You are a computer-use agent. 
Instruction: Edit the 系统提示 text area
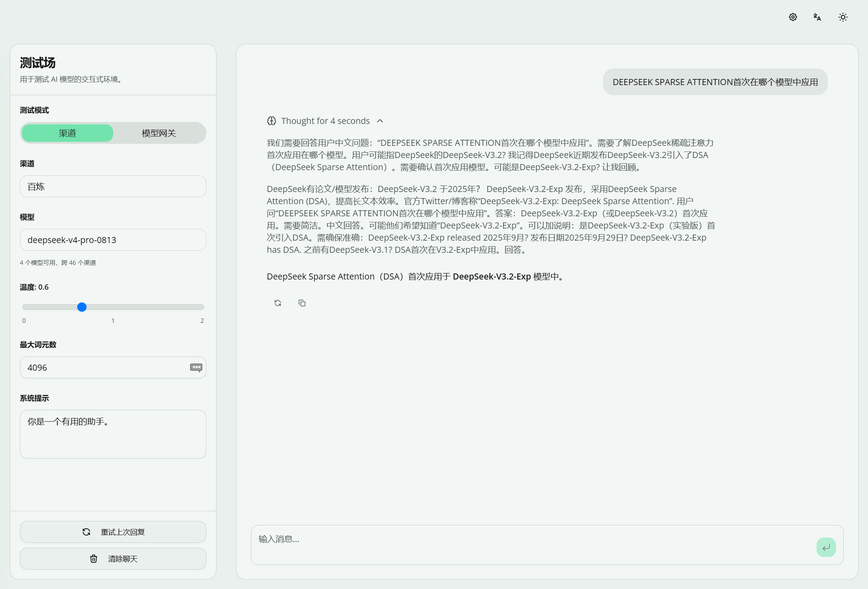point(113,434)
